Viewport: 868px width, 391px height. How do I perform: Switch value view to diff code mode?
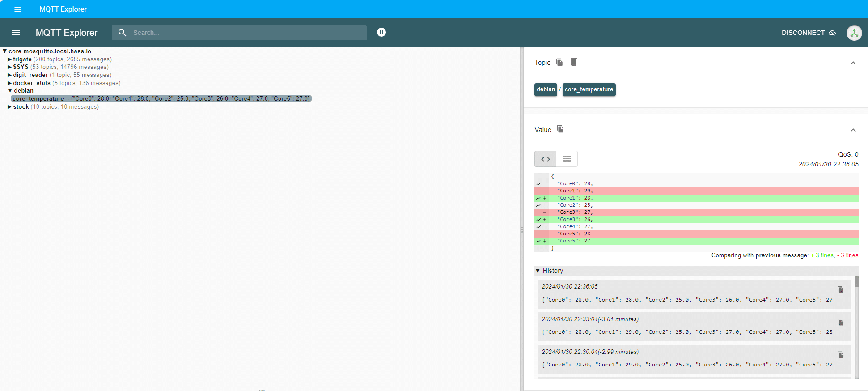point(545,159)
